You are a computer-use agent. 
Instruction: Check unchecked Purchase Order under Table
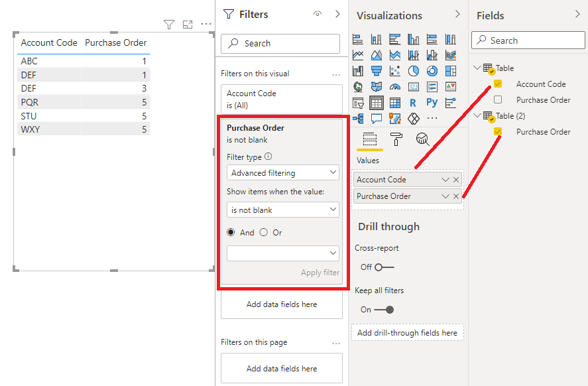(498, 99)
